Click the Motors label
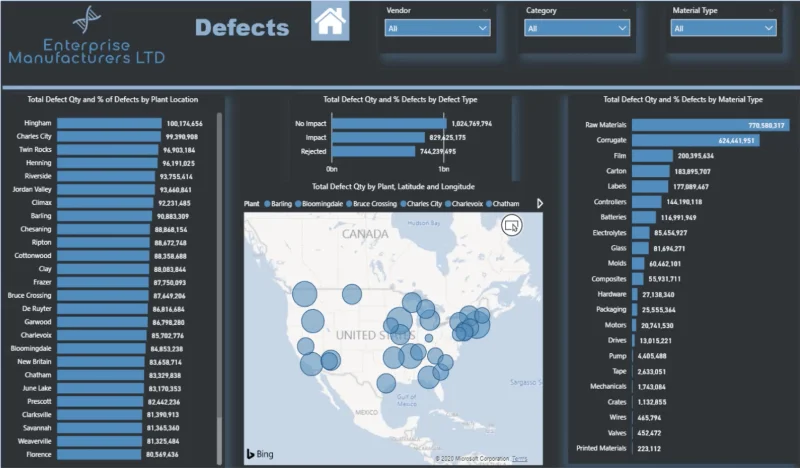Image resolution: width=800 pixels, height=468 pixels. pyautogui.click(x=615, y=325)
